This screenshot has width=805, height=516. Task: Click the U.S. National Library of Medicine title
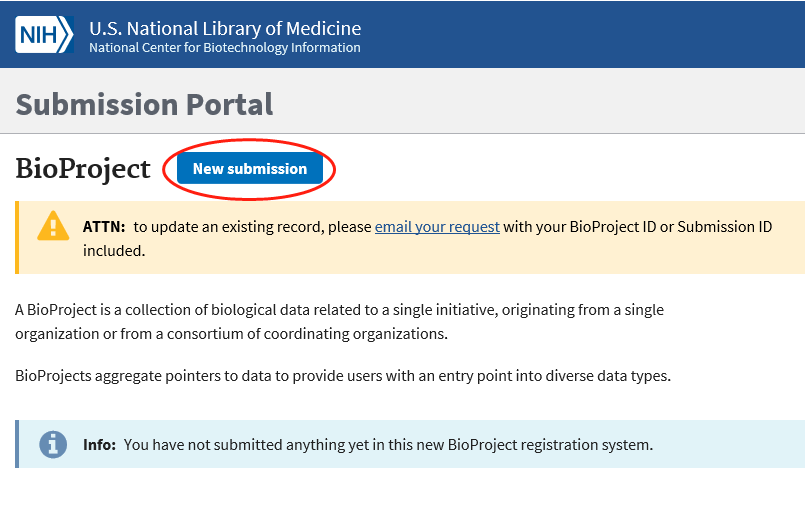[225, 28]
